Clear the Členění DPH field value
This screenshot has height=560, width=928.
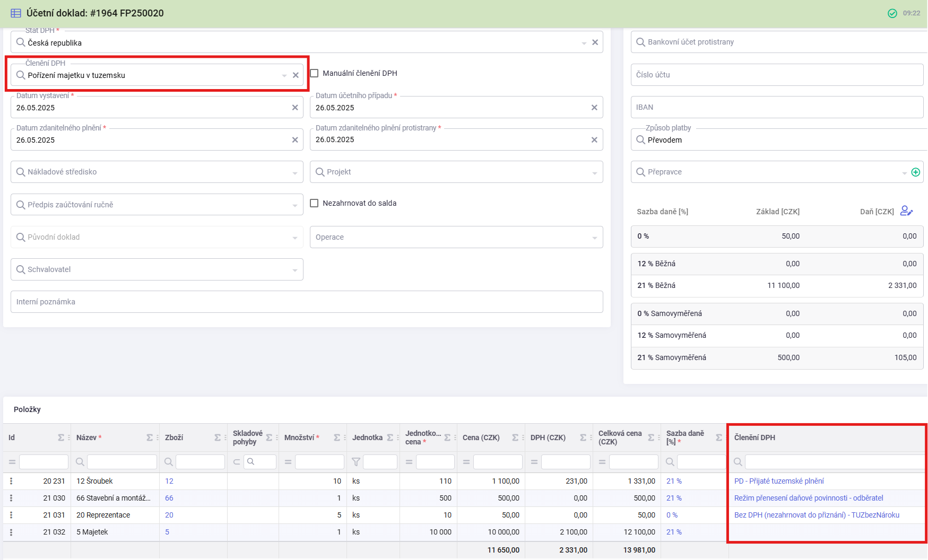click(x=296, y=75)
